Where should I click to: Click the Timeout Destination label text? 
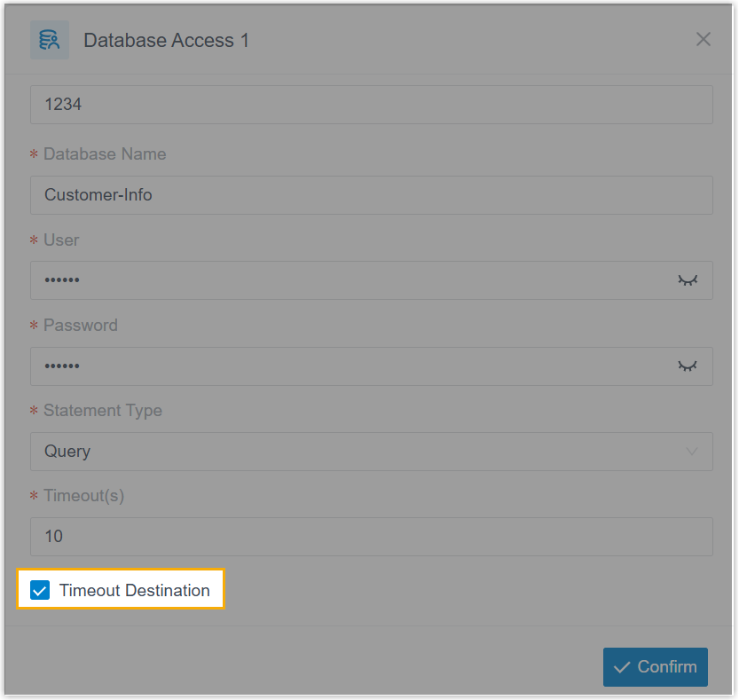point(135,590)
